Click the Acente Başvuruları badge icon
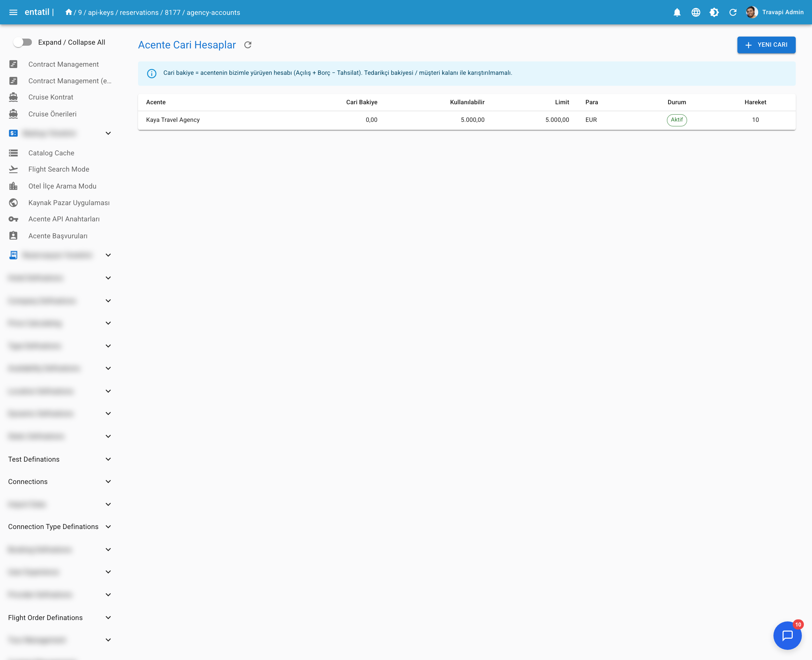Screen dimensions: 812x660 tap(13, 236)
